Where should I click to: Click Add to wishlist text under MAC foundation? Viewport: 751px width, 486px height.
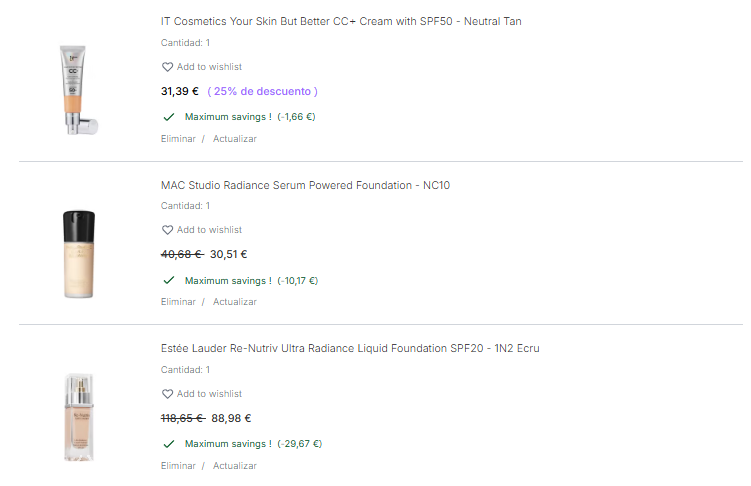click(x=209, y=231)
